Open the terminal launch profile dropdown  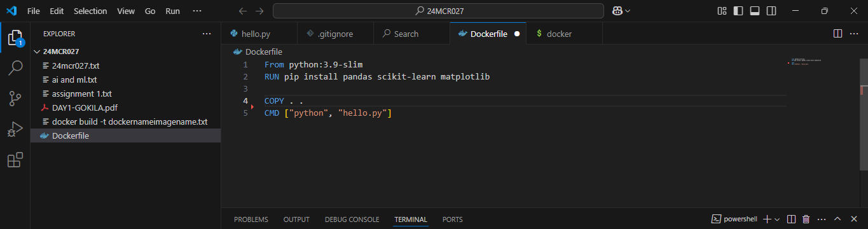[x=777, y=219]
